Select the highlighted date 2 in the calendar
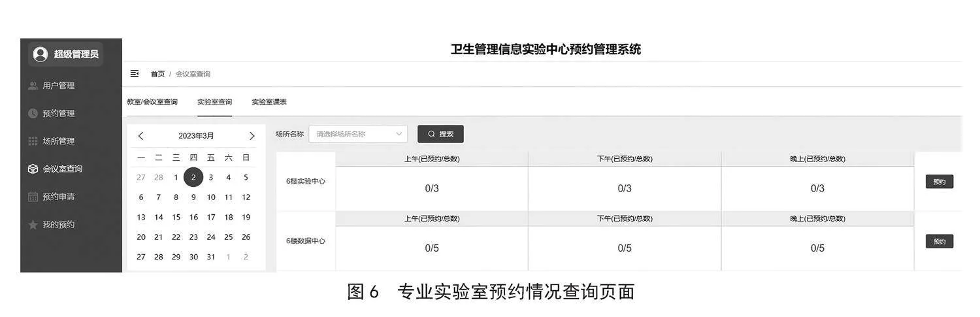Screen dimensions: 980x317 193,177
